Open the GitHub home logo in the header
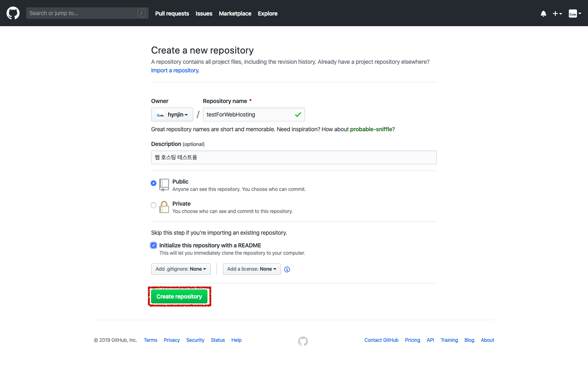This screenshot has width=588, height=368. tap(13, 13)
